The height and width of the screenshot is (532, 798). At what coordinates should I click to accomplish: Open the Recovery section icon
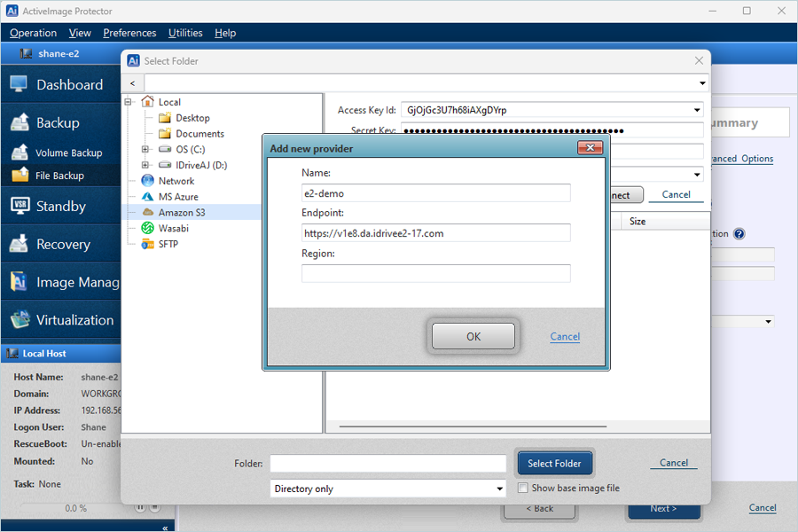click(20, 244)
